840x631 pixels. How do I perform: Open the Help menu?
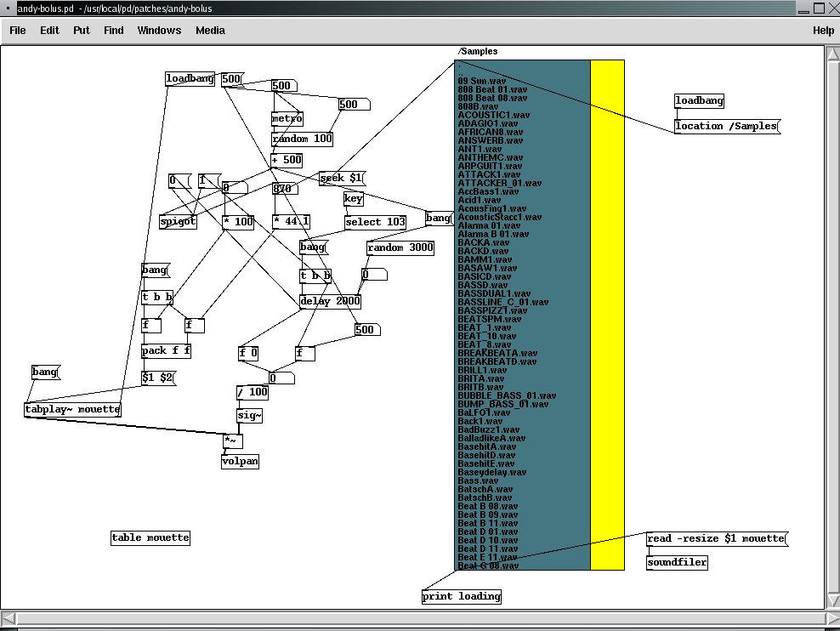point(823,31)
